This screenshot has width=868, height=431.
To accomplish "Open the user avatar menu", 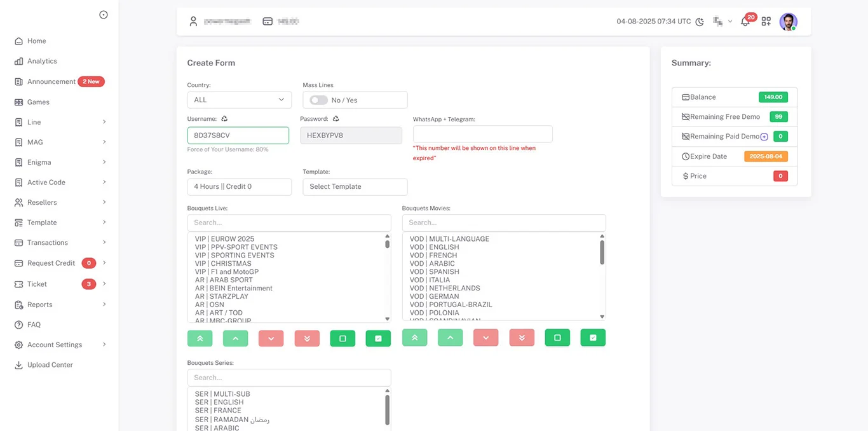I will [x=789, y=22].
